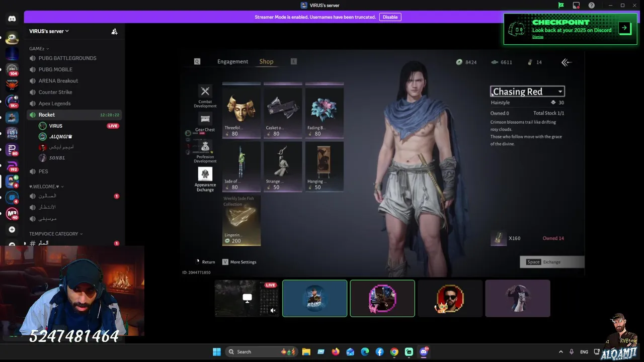Select Lingering weekly Jade Fish item

click(242, 220)
